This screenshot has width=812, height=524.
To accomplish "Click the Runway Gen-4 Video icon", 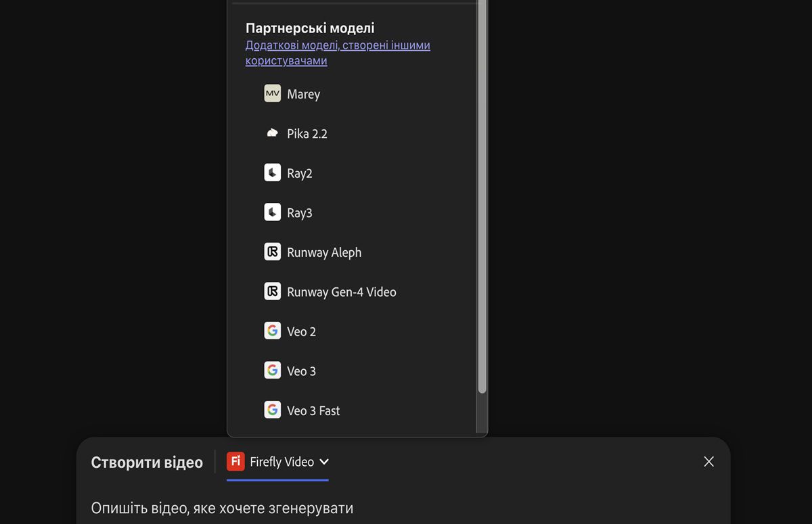I will 272,291.
